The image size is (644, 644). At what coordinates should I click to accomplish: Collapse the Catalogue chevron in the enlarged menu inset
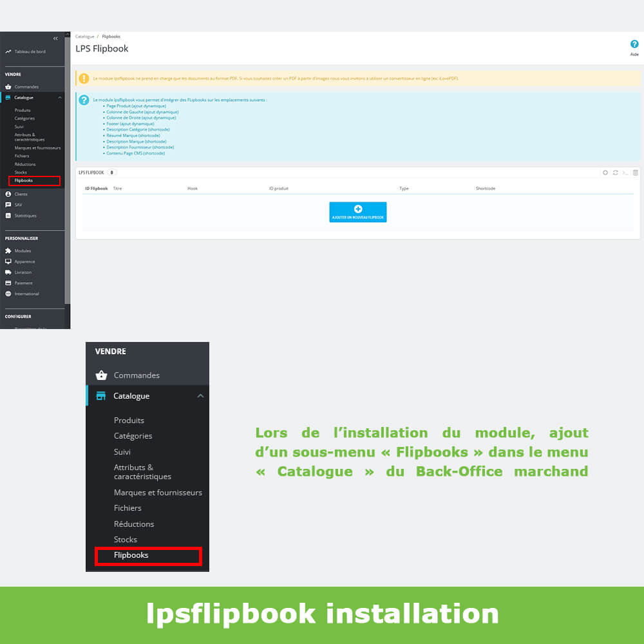pyautogui.click(x=200, y=396)
